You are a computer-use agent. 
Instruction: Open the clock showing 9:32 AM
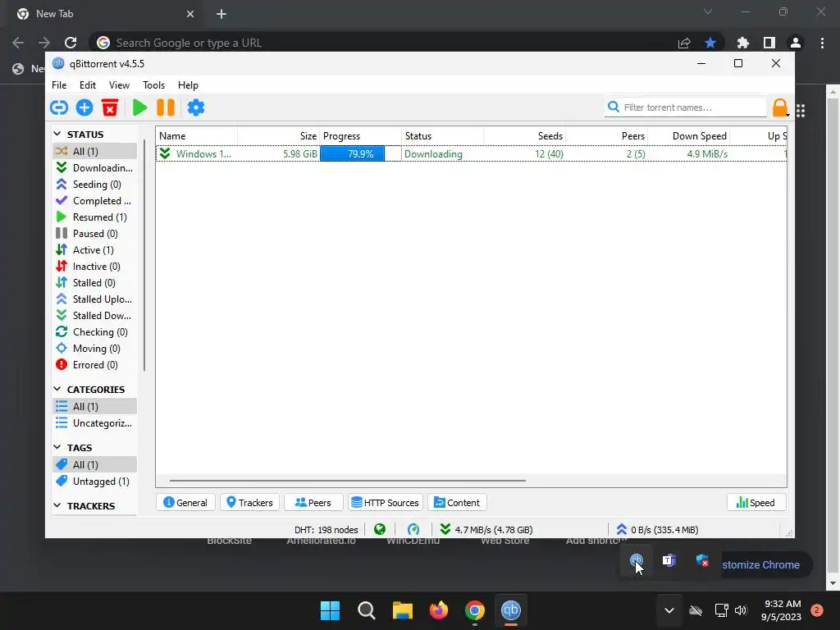pyautogui.click(x=781, y=610)
